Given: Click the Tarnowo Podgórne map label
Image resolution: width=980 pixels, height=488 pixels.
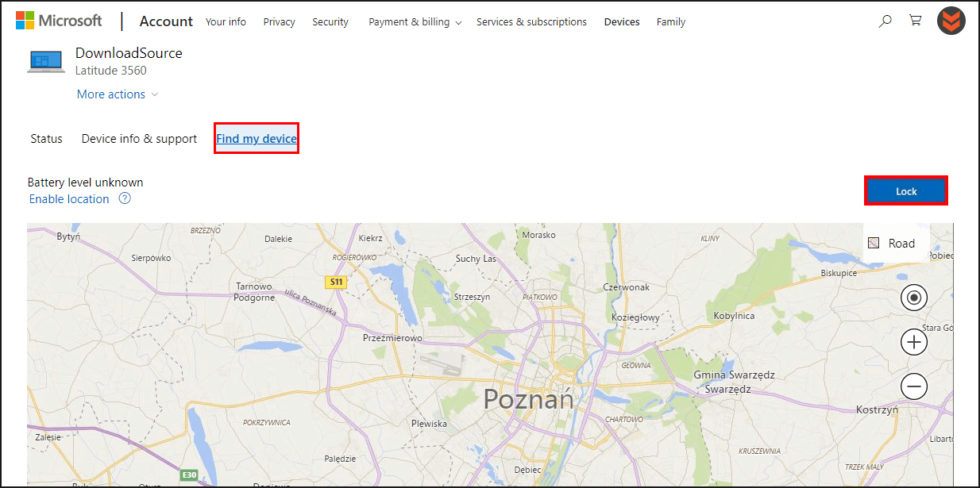Looking at the screenshot, I should click(254, 292).
